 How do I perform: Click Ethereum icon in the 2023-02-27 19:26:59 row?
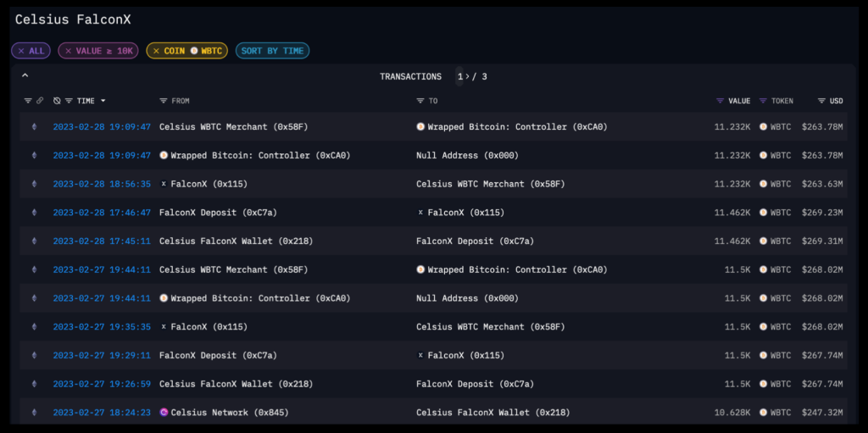[34, 384]
